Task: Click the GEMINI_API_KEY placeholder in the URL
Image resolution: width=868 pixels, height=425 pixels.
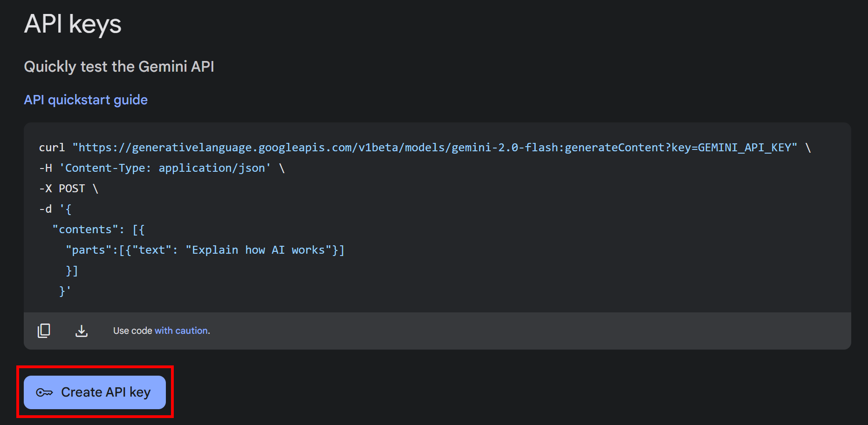Action: 742,147
